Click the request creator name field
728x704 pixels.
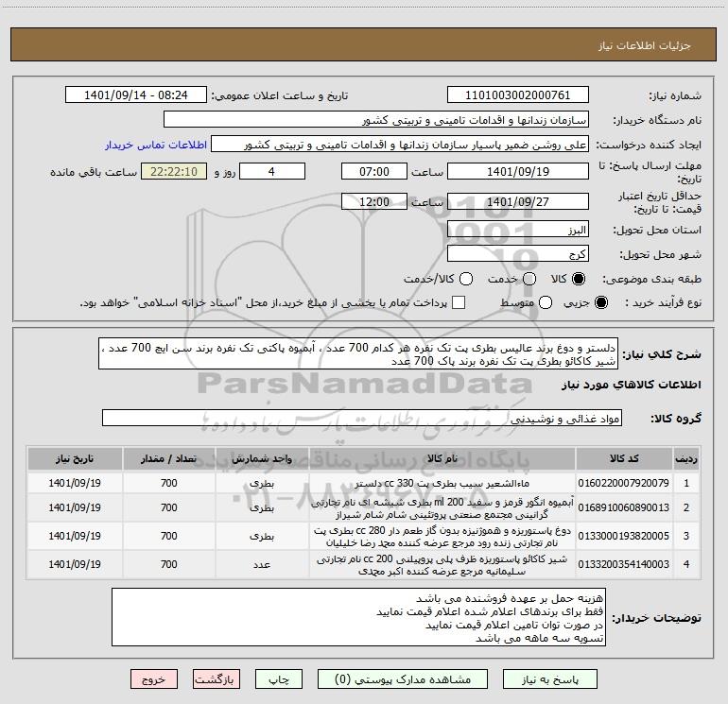(x=400, y=145)
